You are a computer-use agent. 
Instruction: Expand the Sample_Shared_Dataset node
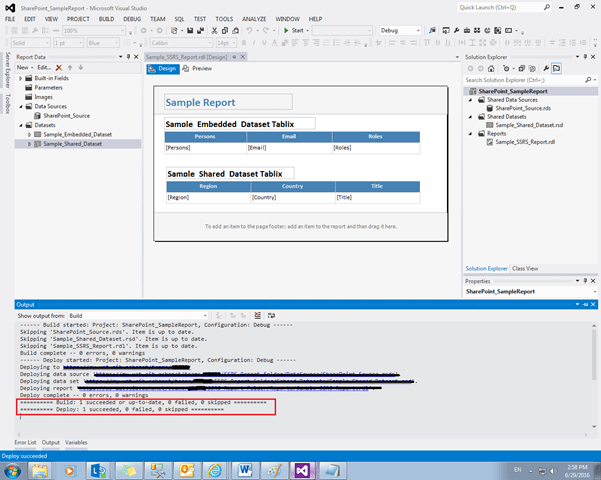click(x=30, y=144)
